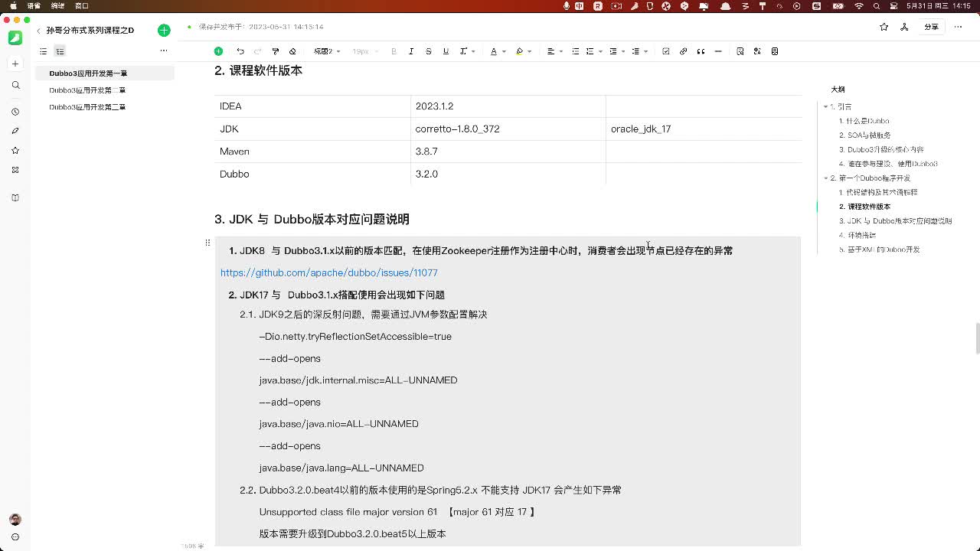
Task: Open the superscript/subscript text options dropdown
Action: (x=467, y=51)
